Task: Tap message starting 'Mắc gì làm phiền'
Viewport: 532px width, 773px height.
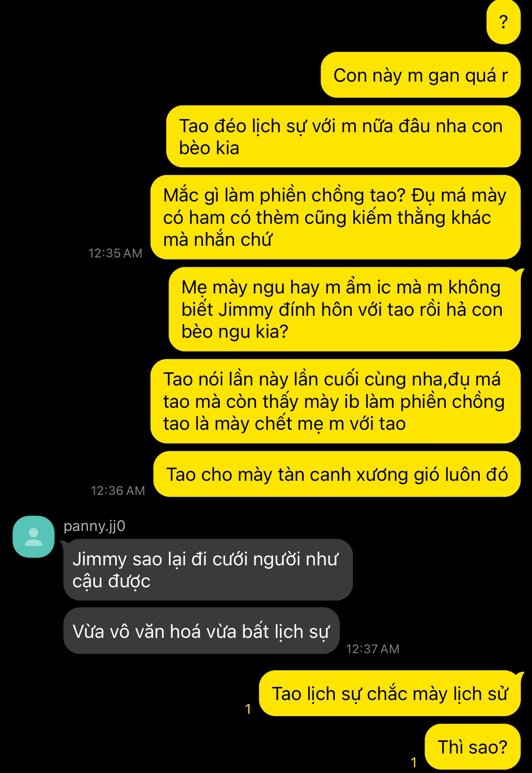Action: 336,217
